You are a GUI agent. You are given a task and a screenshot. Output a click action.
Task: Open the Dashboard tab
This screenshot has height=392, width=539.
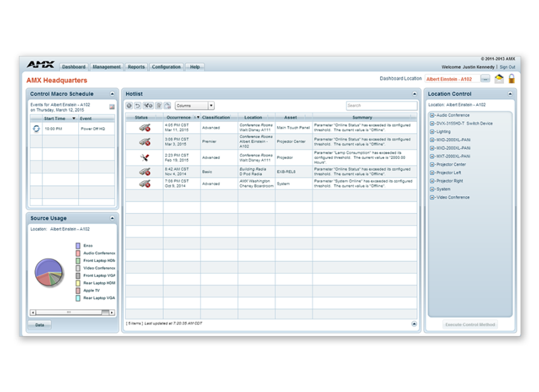[73, 67]
